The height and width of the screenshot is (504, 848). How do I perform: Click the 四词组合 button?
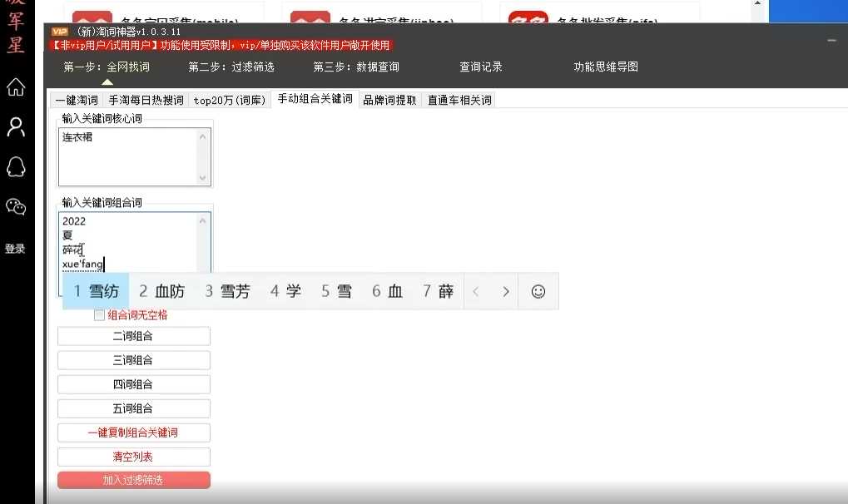coord(134,384)
